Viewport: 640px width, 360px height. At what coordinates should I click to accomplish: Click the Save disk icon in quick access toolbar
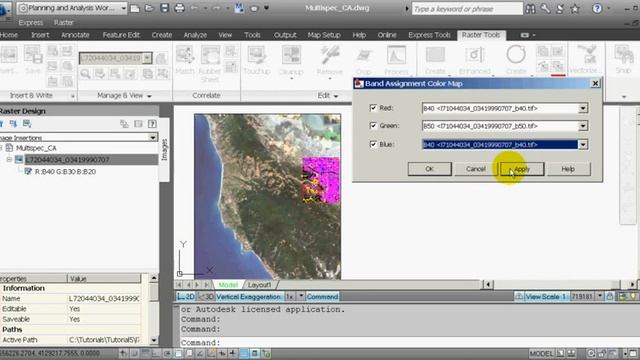[164, 8]
